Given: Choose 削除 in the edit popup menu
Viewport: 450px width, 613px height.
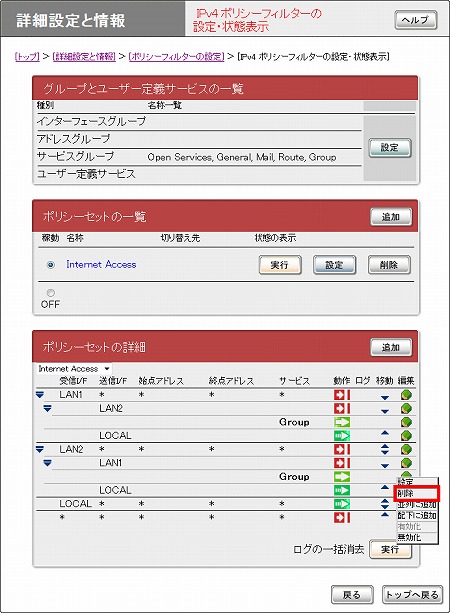Looking at the screenshot, I should point(417,493).
